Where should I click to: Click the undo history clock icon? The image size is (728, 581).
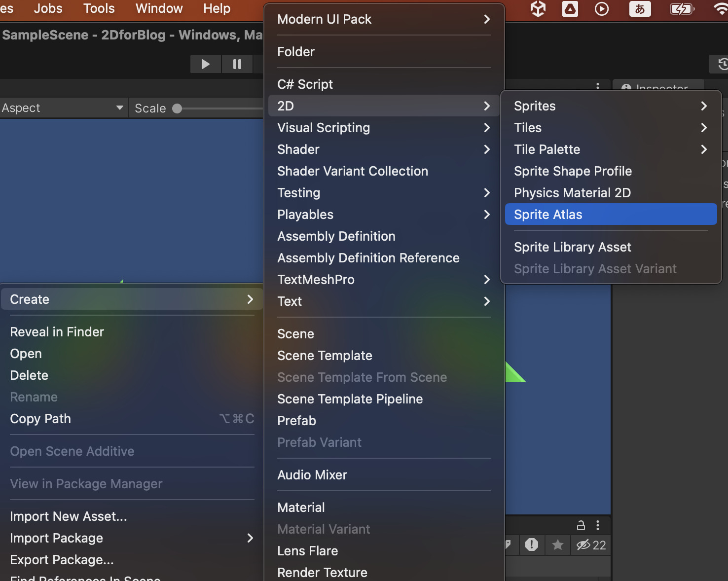[x=722, y=64]
